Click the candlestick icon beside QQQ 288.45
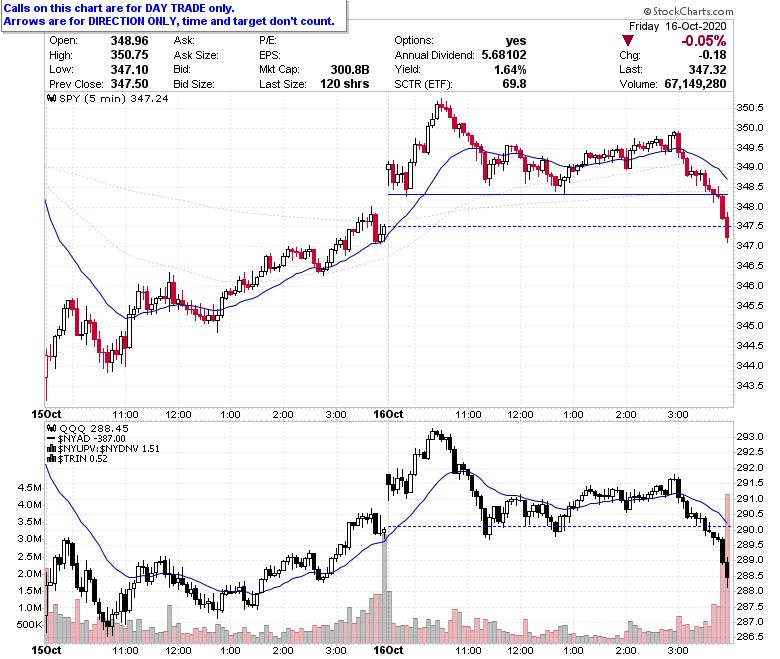 tap(52, 428)
